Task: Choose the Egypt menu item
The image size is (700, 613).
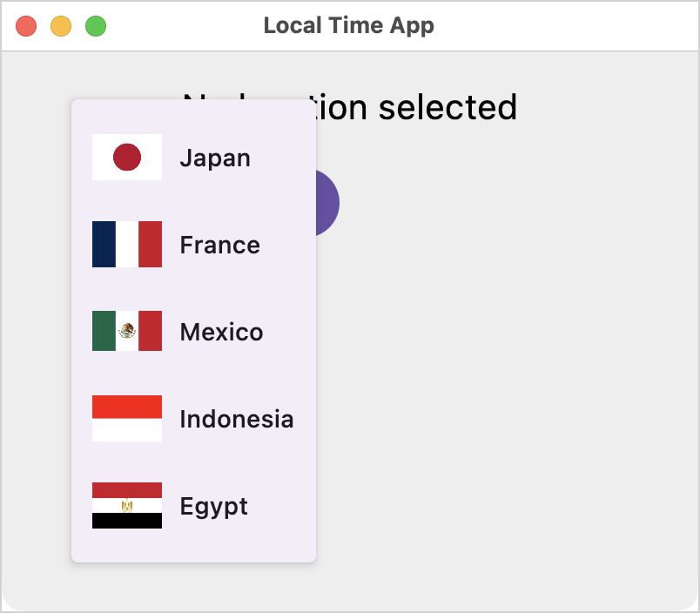Action: pyautogui.click(x=194, y=505)
